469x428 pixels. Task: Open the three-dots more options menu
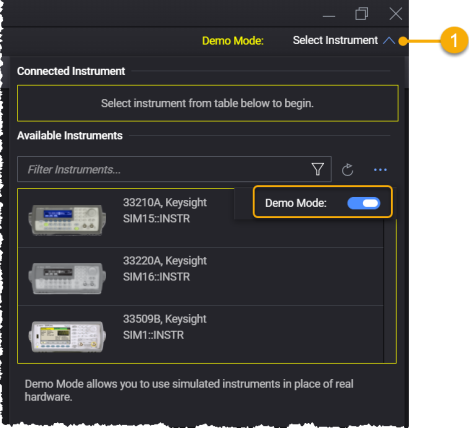(x=380, y=170)
